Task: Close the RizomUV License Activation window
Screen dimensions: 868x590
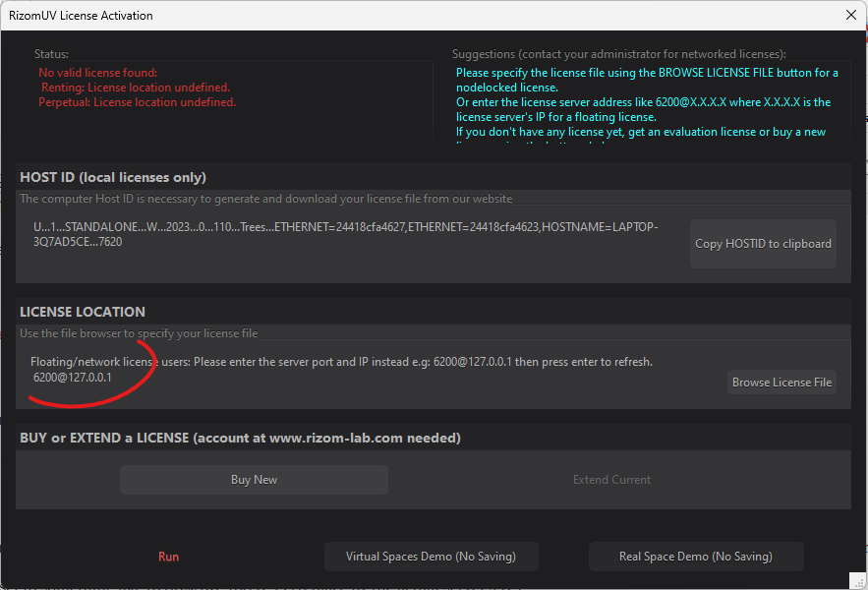Action: 851,15
